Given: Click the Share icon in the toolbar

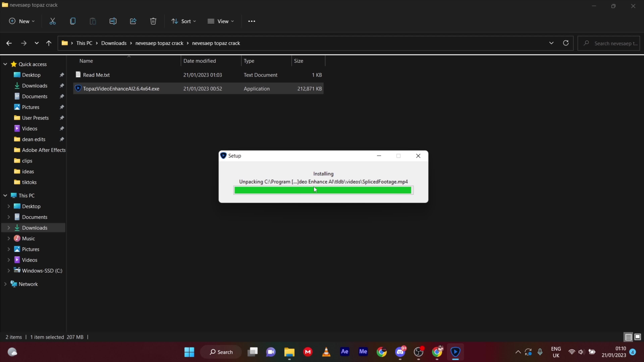Looking at the screenshot, I should click(x=133, y=21).
